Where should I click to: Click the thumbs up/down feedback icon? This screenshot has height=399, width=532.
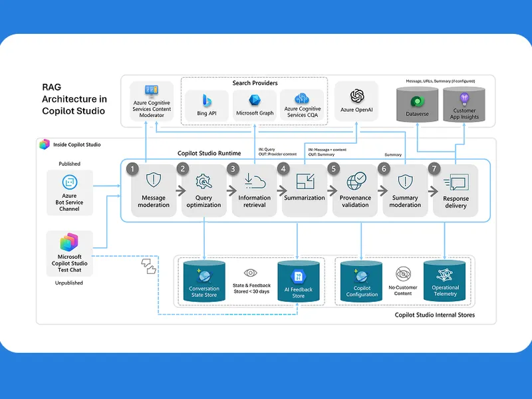click(x=148, y=267)
